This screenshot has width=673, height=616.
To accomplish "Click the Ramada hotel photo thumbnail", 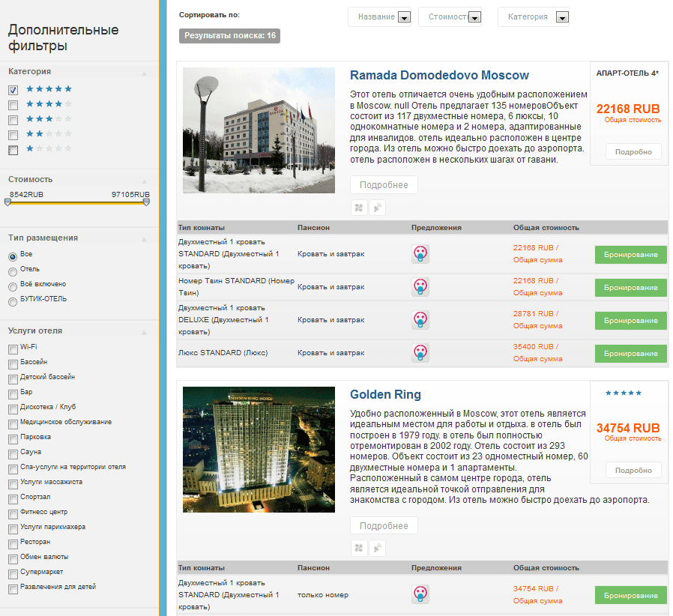I will pyautogui.click(x=259, y=130).
